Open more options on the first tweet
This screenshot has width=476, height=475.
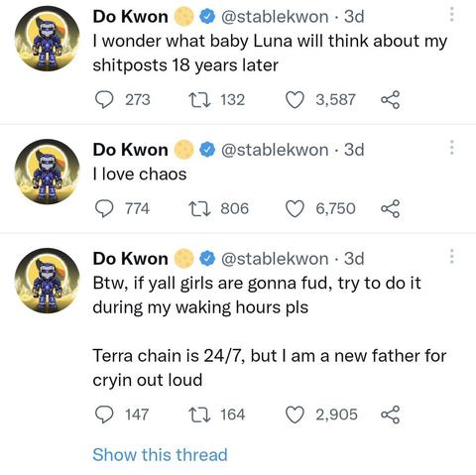click(x=452, y=15)
